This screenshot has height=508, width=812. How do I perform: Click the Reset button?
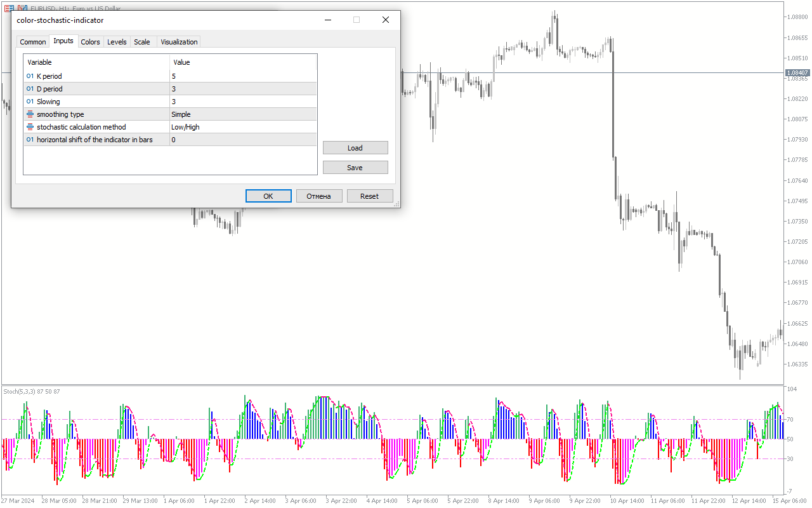click(x=370, y=196)
